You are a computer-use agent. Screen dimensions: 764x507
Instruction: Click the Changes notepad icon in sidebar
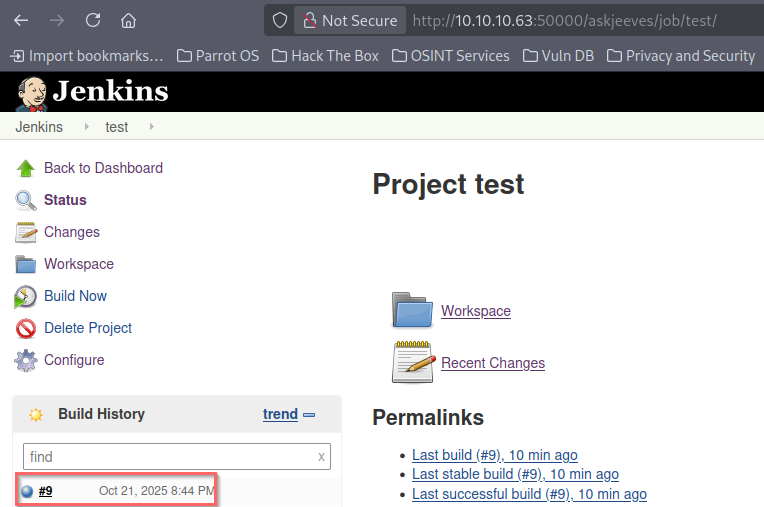tap(26, 232)
